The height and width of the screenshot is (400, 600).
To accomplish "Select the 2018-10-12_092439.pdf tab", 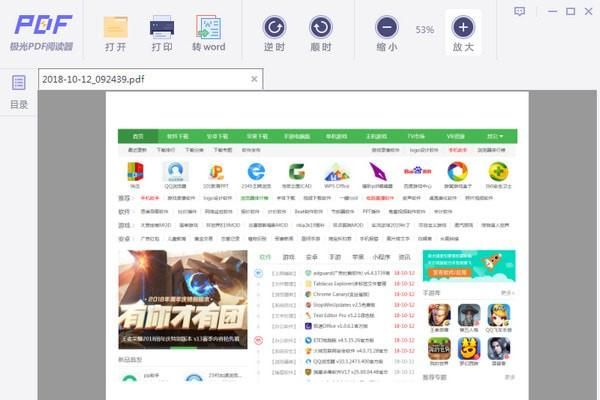I will pos(150,79).
